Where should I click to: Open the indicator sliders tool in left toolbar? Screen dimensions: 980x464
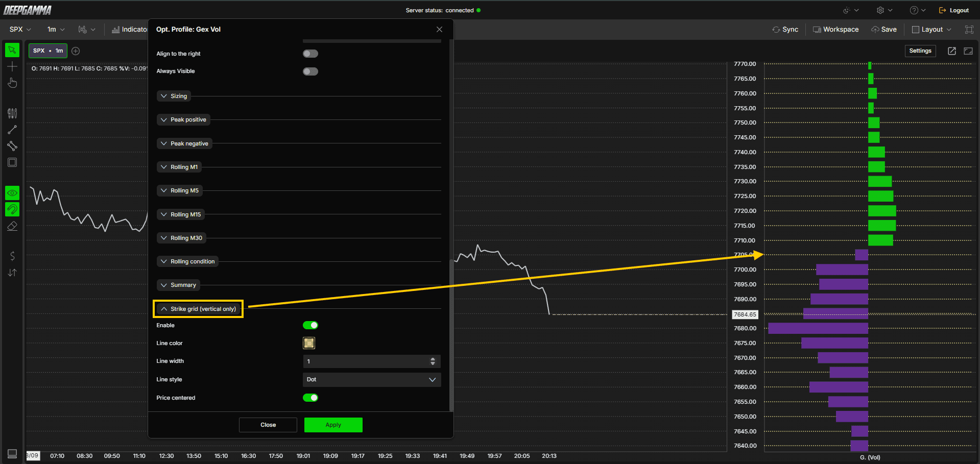(x=12, y=113)
